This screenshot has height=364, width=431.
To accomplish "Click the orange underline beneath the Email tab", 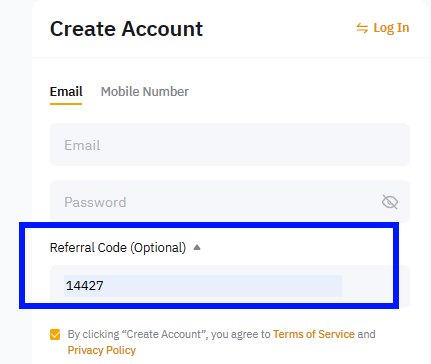I will 66,104.
